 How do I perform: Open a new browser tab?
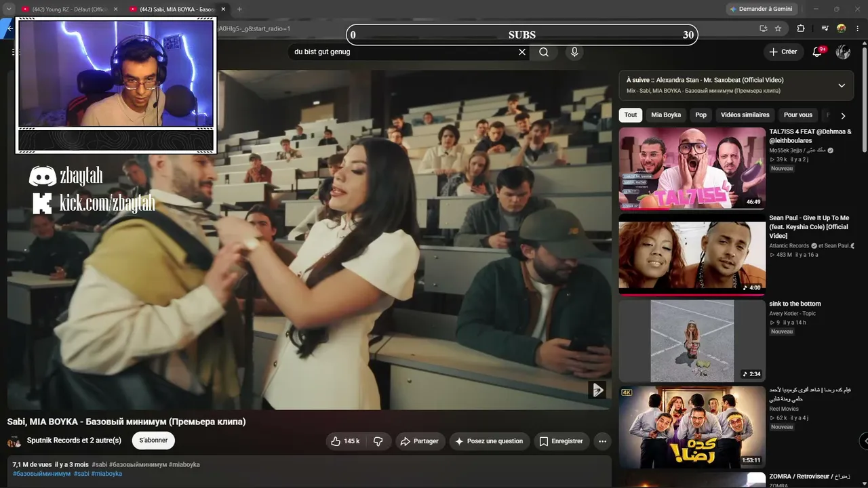point(239,9)
